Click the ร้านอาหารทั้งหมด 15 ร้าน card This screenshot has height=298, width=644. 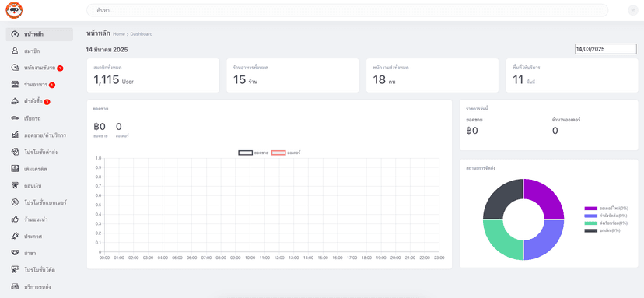pos(292,75)
